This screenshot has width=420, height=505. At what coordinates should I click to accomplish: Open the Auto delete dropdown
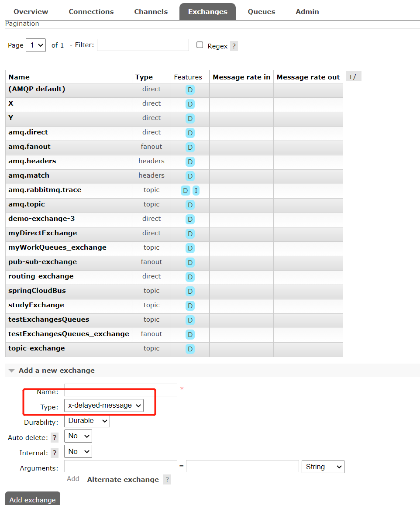click(x=78, y=436)
